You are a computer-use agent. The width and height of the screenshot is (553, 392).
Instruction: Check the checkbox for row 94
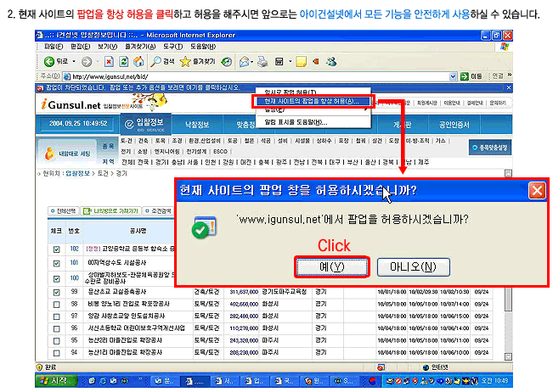(x=56, y=353)
